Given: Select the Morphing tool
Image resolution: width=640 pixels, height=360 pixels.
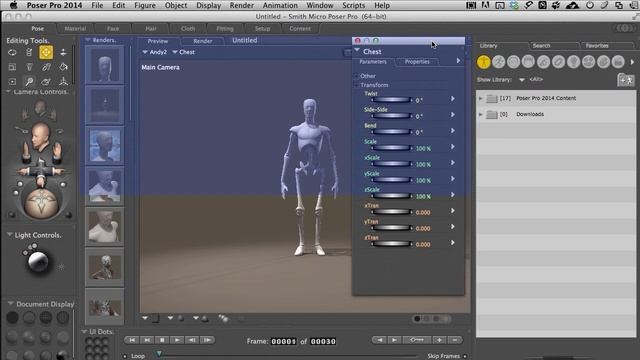Looking at the screenshot, I should (x=46, y=82).
